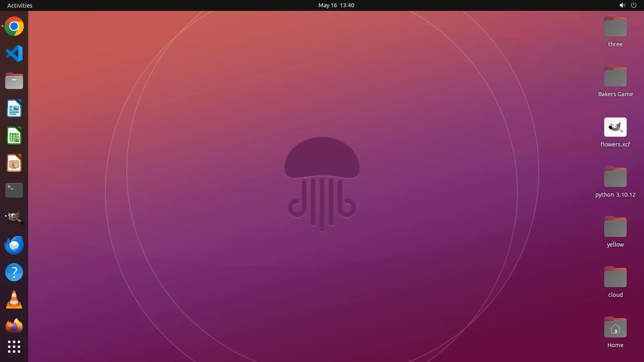Open the Files manager in dock
This screenshot has height=362, width=644.
click(x=14, y=81)
